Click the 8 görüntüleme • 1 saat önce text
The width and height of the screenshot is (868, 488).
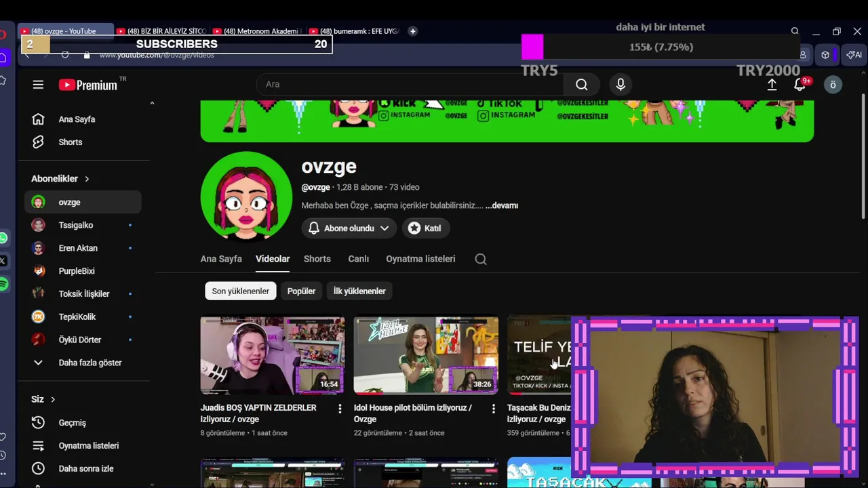(x=244, y=433)
